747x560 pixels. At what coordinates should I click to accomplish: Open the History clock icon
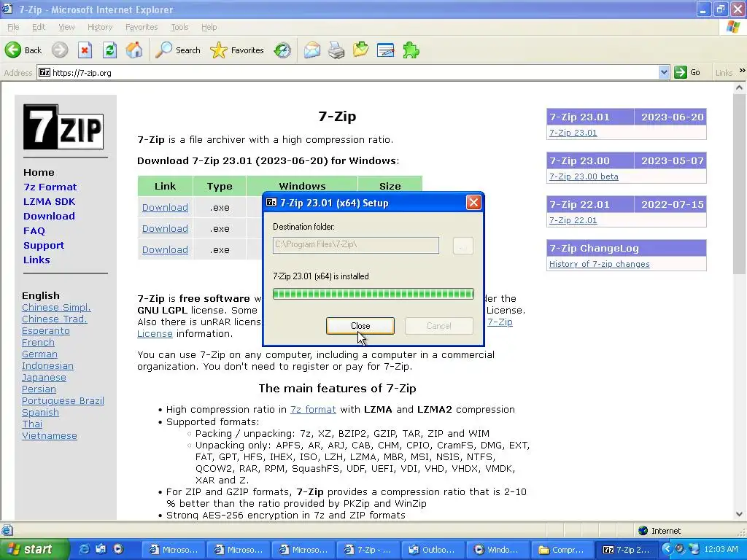pos(282,50)
